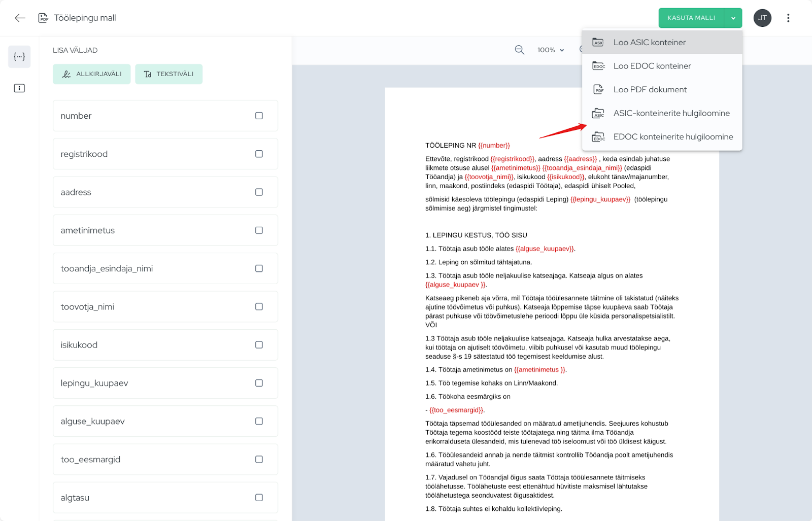The width and height of the screenshot is (812, 521).
Task: Open the JT user avatar
Action: [x=762, y=18]
